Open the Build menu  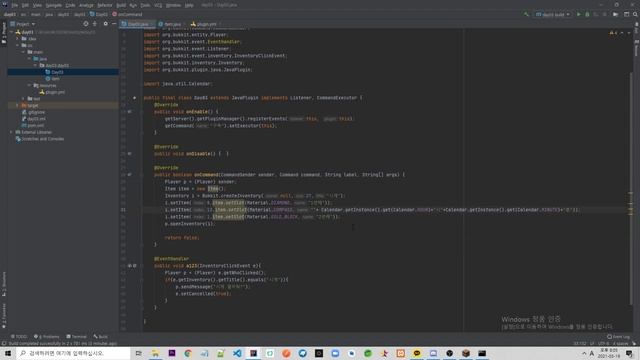(x=121, y=5)
